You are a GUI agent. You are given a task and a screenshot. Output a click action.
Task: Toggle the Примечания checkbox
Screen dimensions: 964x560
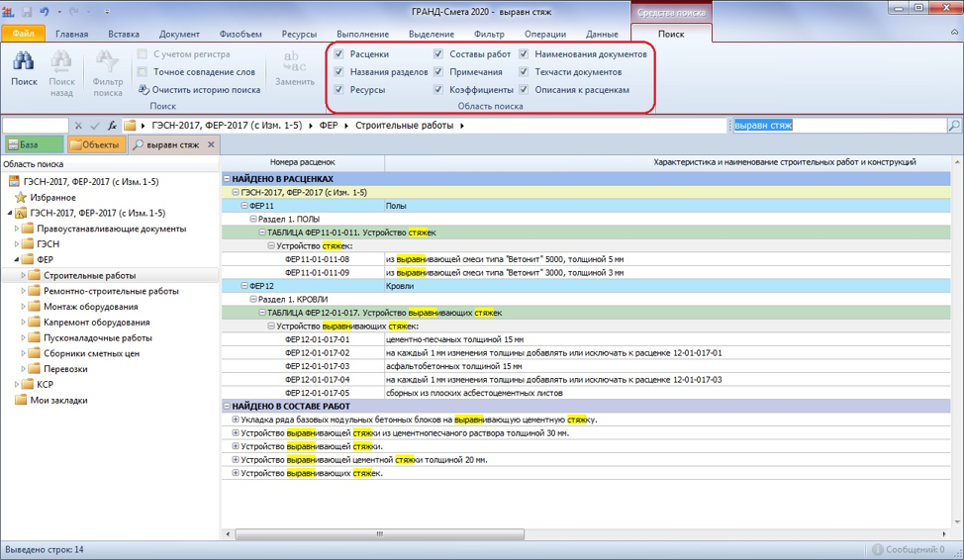[438, 72]
